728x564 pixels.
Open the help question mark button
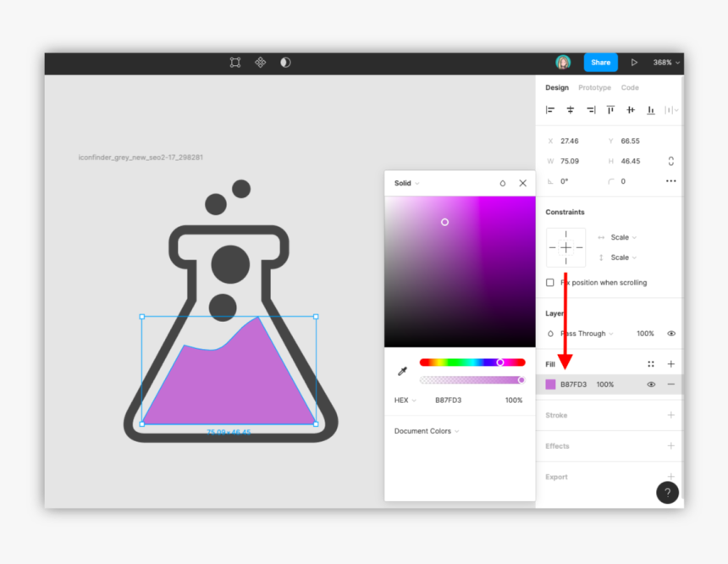click(x=667, y=493)
